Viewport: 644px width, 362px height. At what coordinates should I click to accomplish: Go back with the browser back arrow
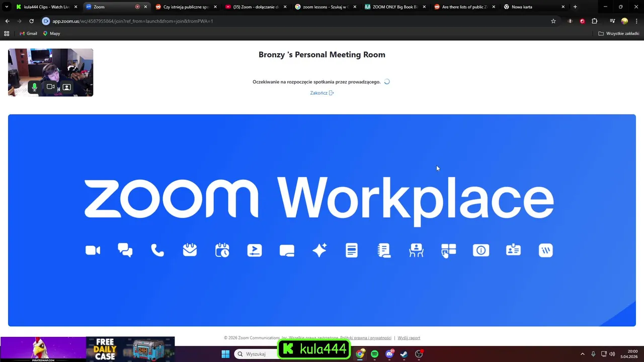tap(7, 21)
